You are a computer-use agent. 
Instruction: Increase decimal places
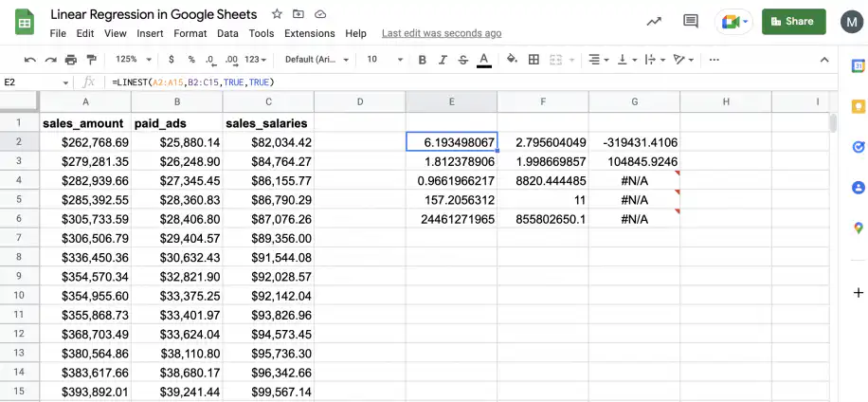coord(231,60)
